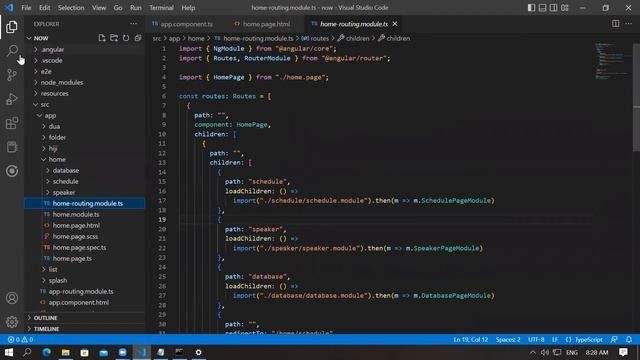Screen dimensions: 640x360
Task: Toggle secondary side bar layout icon
Action: [x=553, y=8]
